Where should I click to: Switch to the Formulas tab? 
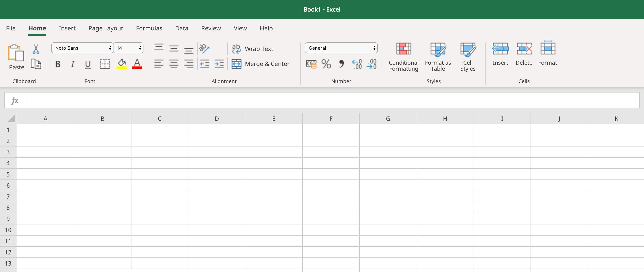coord(149,28)
